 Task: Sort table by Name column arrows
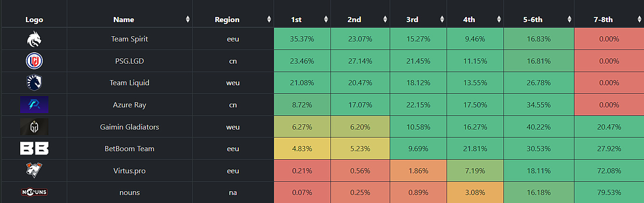pyautogui.click(x=188, y=19)
